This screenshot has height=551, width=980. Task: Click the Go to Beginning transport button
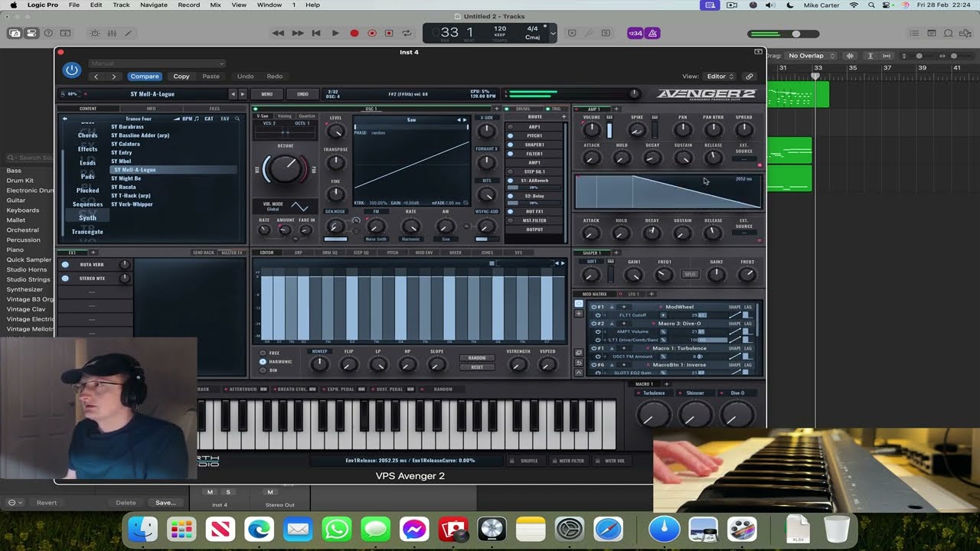tap(316, 33)
